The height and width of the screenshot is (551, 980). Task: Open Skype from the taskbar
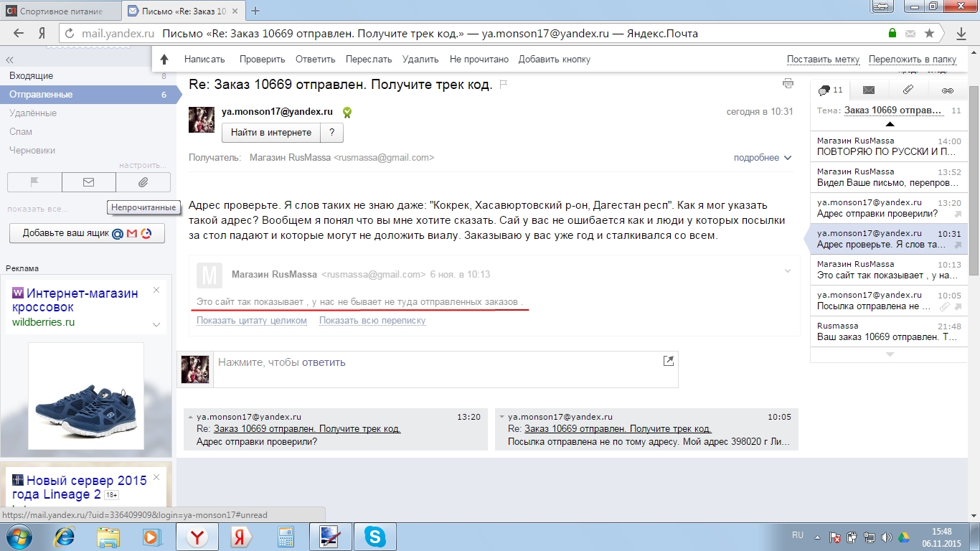[374, 537]
